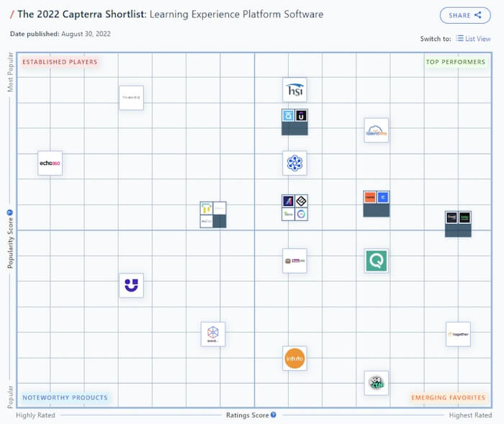Viewport: 504px width, 424px height.
Task: Open the small maroon-text logo above intuto
Action: [x=294, y=261]
